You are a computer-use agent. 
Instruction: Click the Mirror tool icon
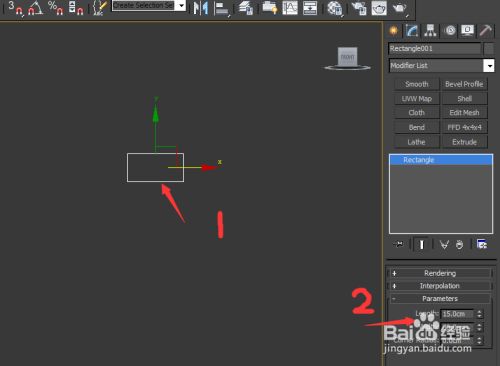tap(201, 8)
